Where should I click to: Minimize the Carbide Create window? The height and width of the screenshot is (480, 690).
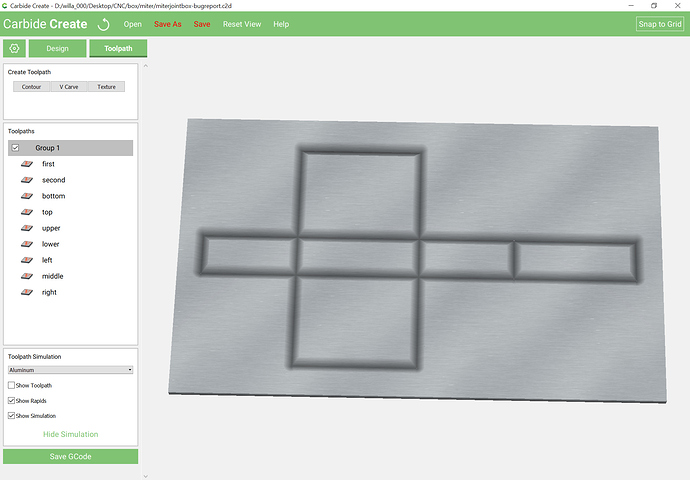[x=631, y=6]
